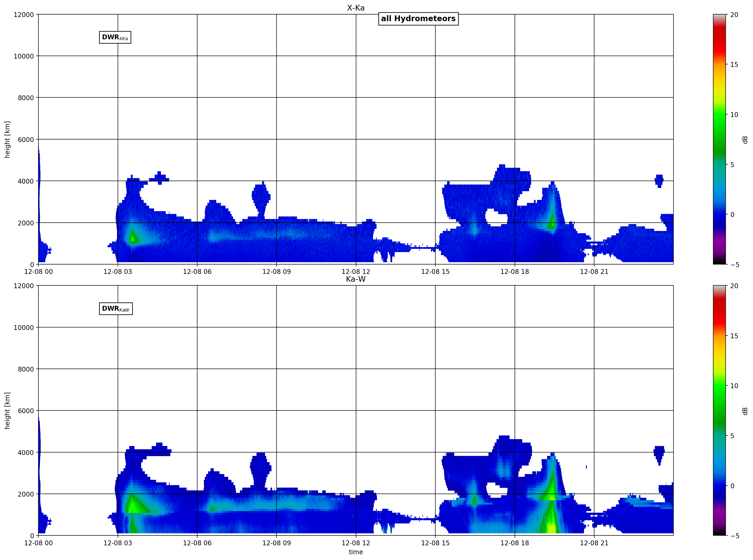Select the "all Hydrometeors" annotation box
This screenshot has height=560, width=753.
coord(418,19)
